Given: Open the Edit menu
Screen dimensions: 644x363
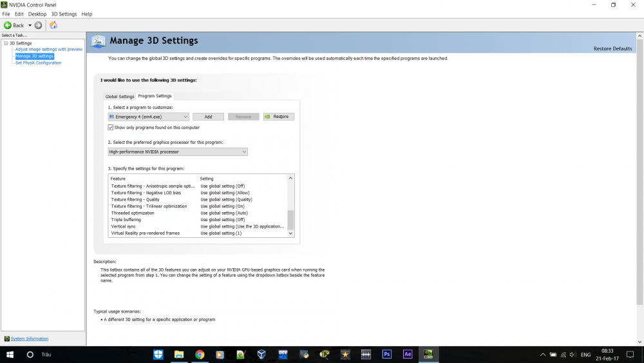Looking at the screenshot, I should (19, 14).
